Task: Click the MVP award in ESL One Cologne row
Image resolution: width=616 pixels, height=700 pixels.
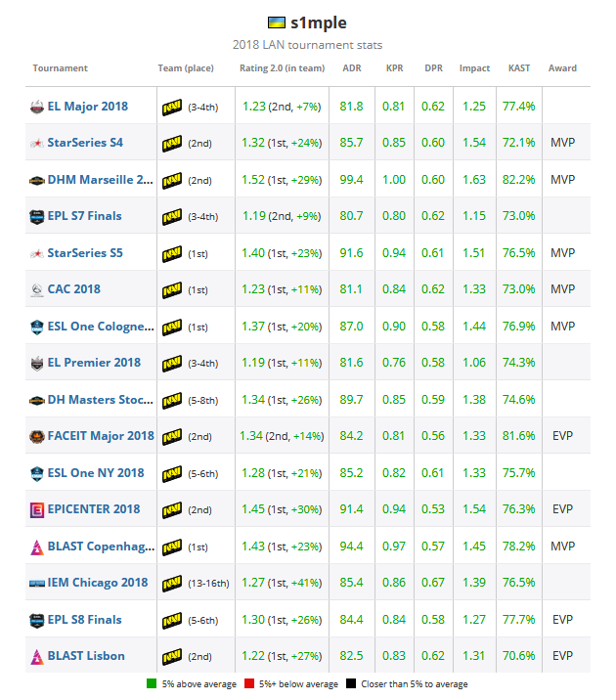Action: pyautogui.click(x=562, y=326)
